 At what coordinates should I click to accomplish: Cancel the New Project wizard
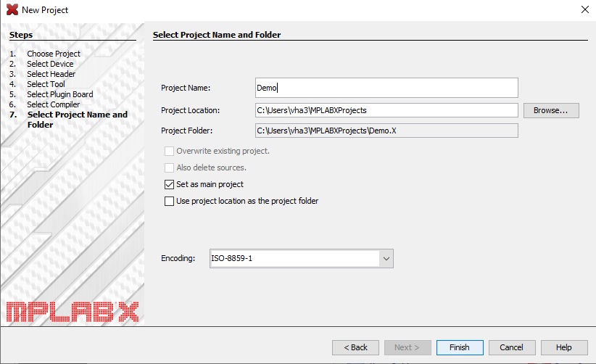click(511, 347)
